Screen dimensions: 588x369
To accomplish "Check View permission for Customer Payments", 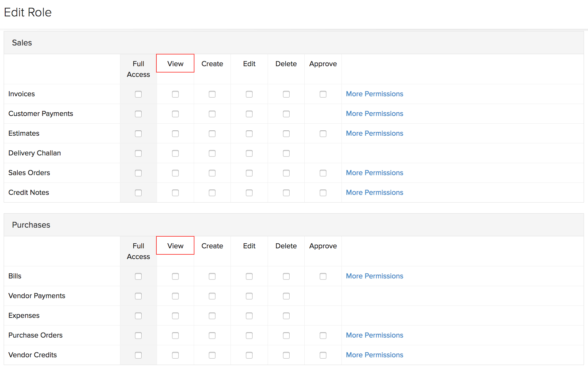I will [x=175, y=114].
